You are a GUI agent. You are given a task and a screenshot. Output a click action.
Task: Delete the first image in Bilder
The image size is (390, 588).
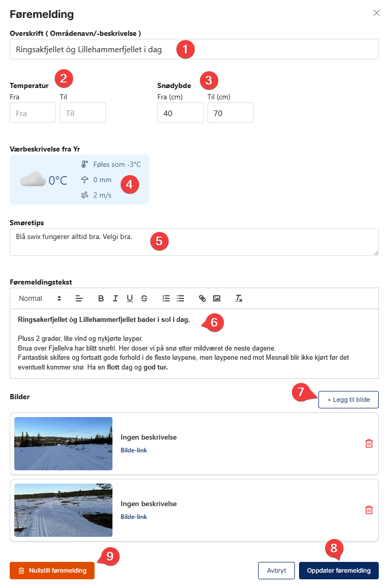tap(369, 444)
